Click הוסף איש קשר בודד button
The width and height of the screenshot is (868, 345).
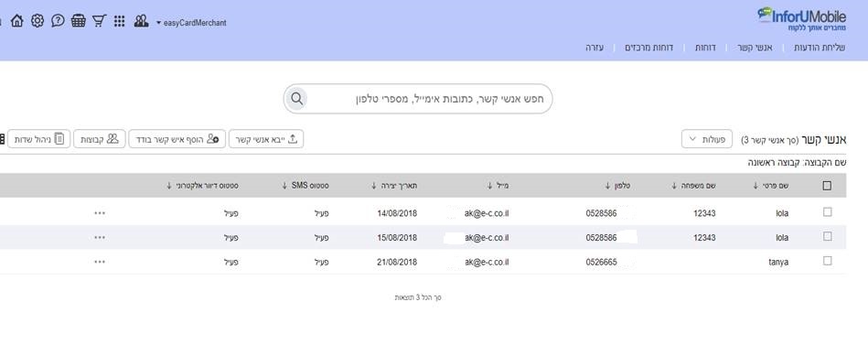click(177, 139)
